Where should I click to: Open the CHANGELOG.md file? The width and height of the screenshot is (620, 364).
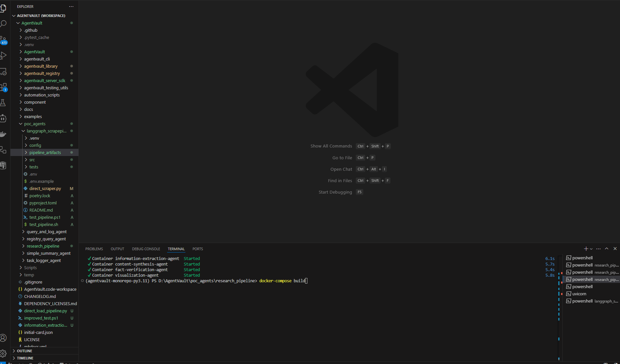pos(40,296)
